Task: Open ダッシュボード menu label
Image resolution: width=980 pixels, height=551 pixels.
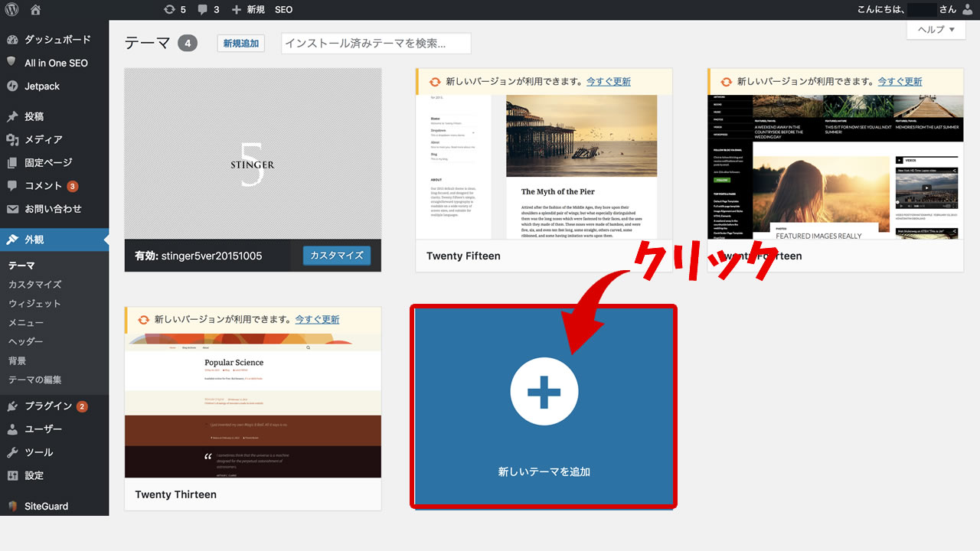Action: point(57,39)
